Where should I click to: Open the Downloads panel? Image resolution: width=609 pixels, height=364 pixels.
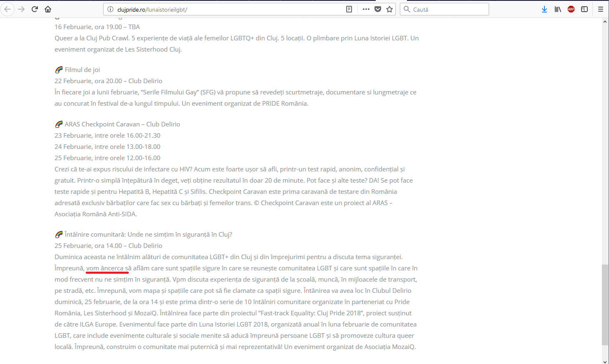(544, 9)
